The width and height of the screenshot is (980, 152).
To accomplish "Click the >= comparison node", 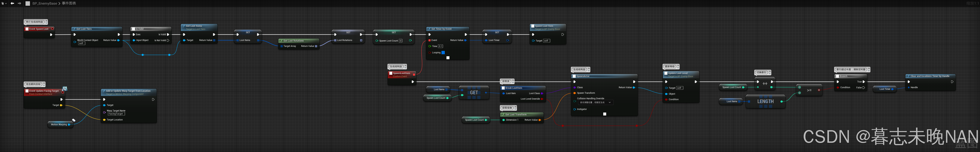I will pos(809,90).
